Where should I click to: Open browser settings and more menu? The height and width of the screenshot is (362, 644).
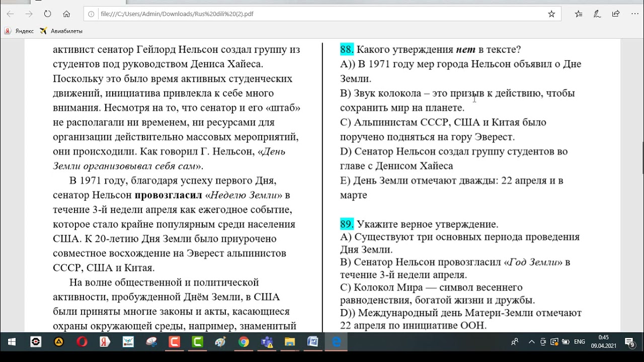[634, 14]
